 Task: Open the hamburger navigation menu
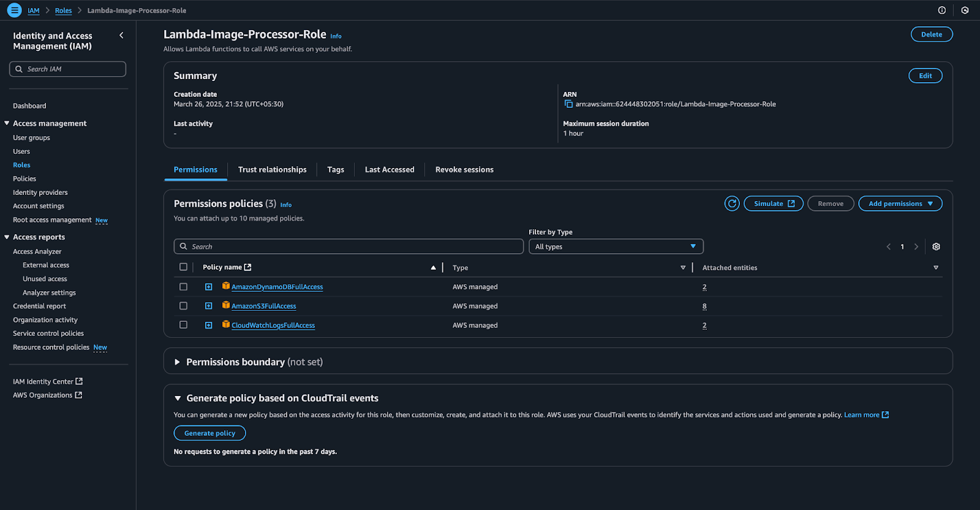[14, 10]
